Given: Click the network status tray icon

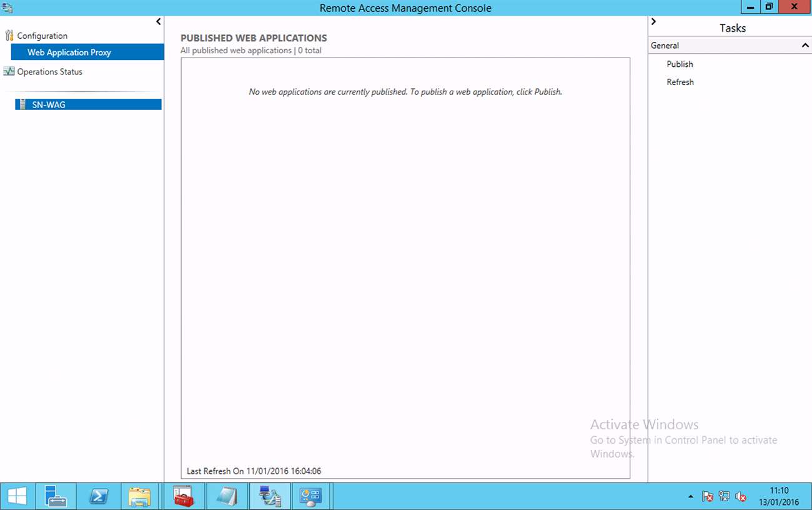Looking at the screenshot, I should pyautogui.click(x=724, y=496).
